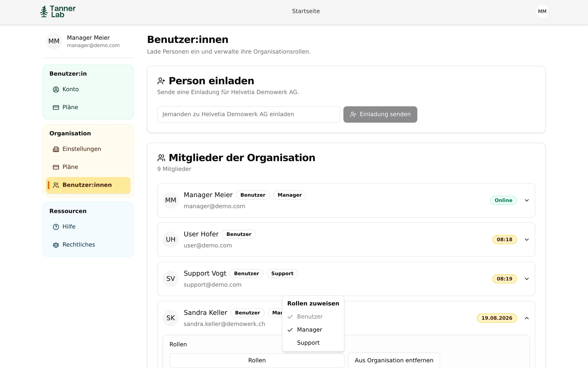This screenshot has width=588, height=368.
Task: Click the email support@demo.com
Action: pyautogui.click(x=213, y=285)
